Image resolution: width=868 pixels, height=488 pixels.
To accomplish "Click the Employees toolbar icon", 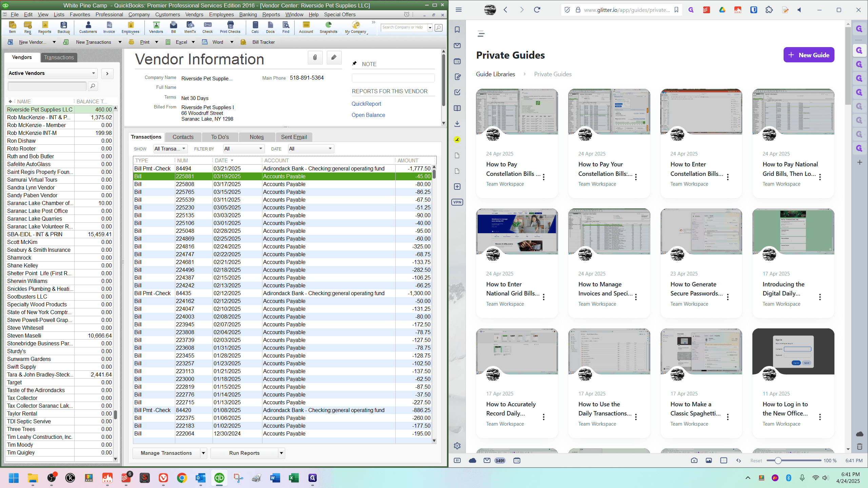I will [x=130, y=27].
